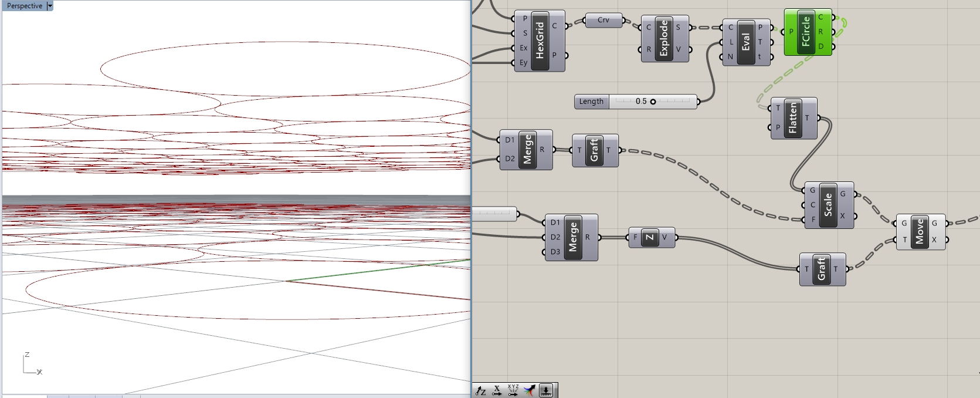Click the Graft node next to upper Merge
The height and width of the screenshot is (398, 980).
tap(594, 150)
